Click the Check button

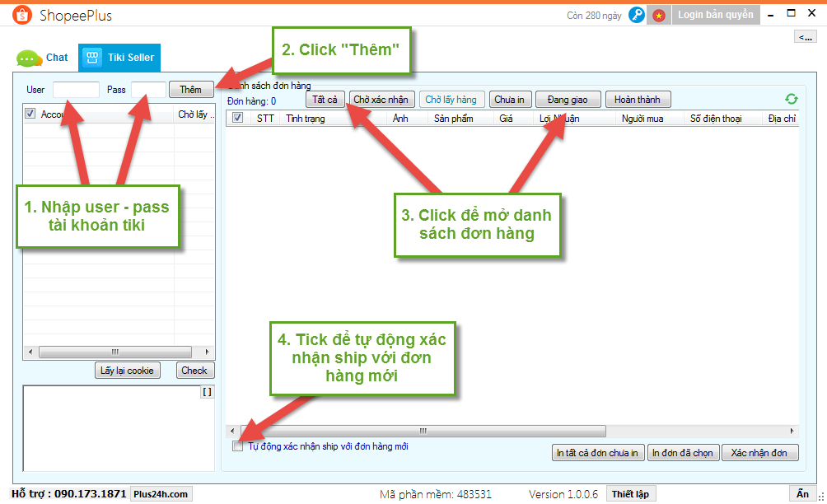point(194,371)
